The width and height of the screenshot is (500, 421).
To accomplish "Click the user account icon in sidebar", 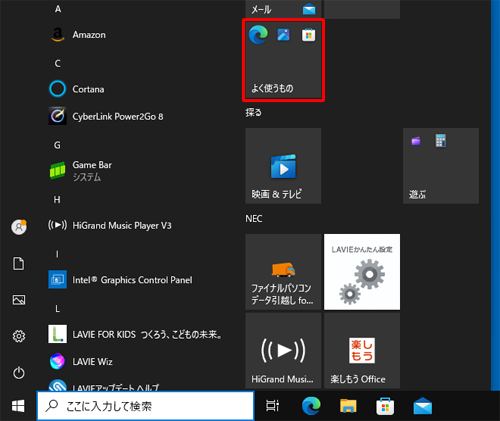I will pos(19,227).
